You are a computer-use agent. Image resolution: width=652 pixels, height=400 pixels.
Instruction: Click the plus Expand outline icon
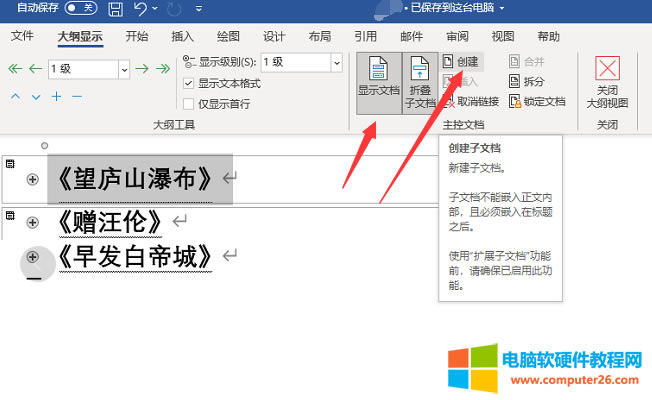click(56, 97)
